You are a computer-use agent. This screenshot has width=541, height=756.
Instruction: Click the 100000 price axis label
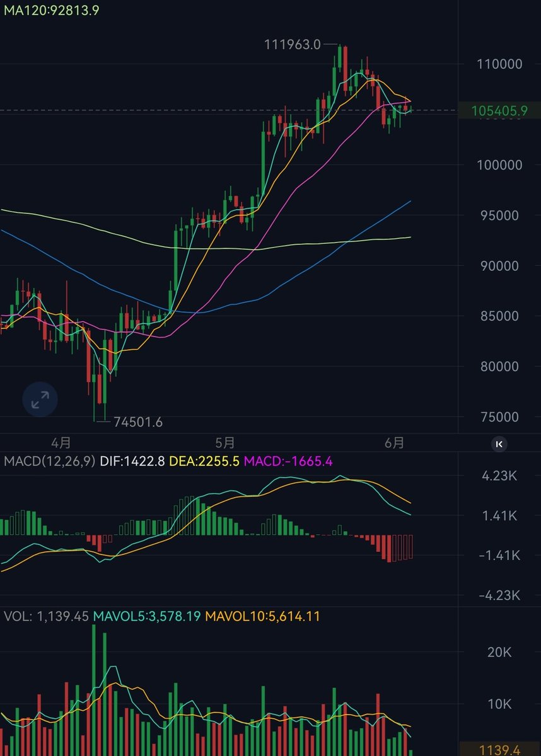point(499,165)
